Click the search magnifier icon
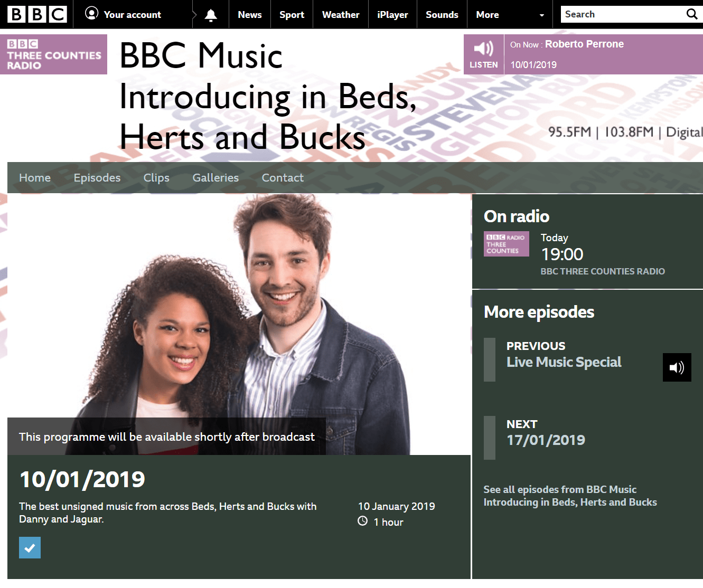Screen dimensions: 703x588 [x=691, y=14]
